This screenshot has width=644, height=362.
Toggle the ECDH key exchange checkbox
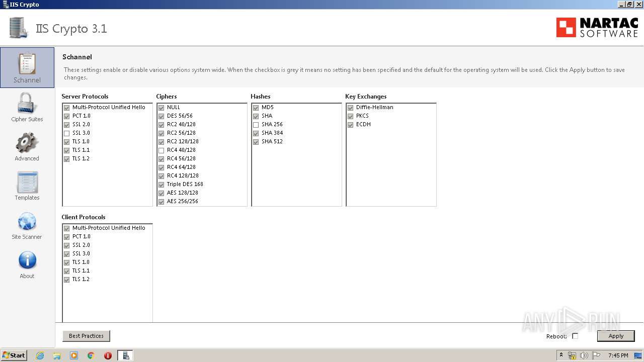tap(350, 125)
